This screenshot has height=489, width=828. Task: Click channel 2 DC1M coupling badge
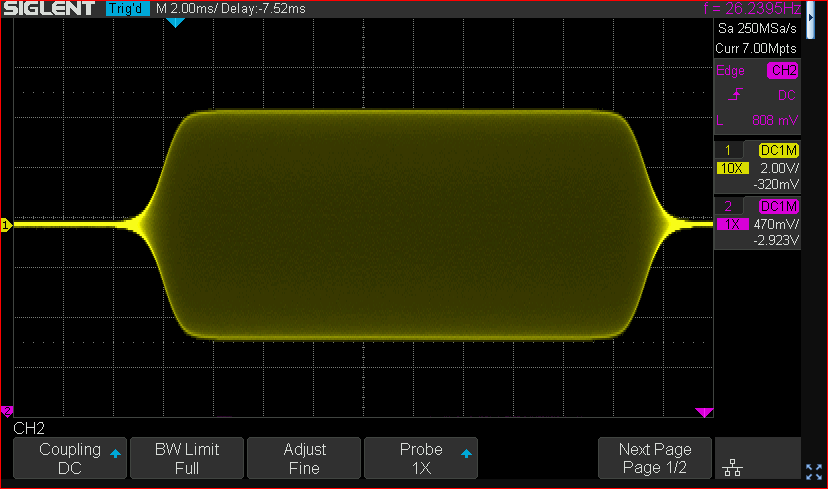point(779,206)
